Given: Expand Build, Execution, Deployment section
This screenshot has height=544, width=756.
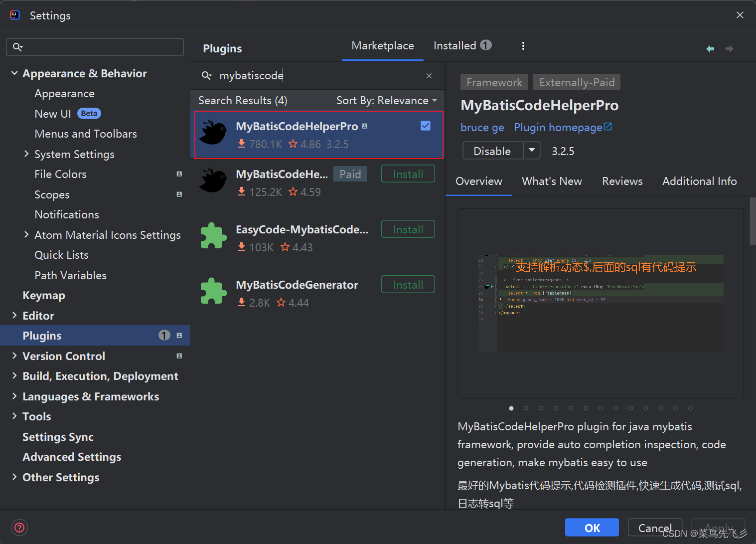Looking at the screenshot, I should [x=14, y=375].
